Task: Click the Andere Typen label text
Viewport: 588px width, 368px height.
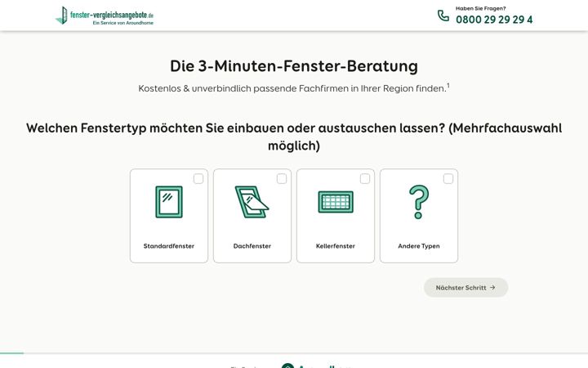Action: (419, 246)
